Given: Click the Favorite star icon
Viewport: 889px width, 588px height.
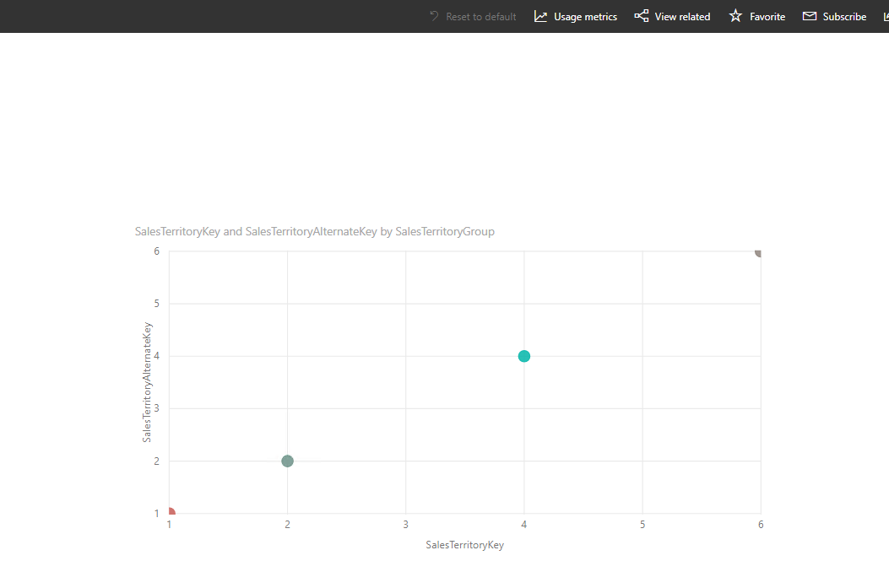Looking at the screenshot, I should click(x=735, y=16).
